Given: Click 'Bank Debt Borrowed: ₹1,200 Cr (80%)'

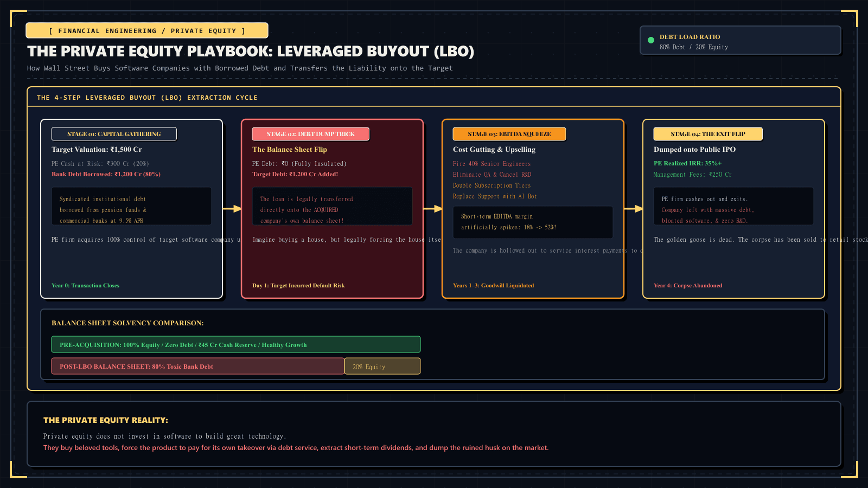Looking at the screenshot, I should 106,175.
